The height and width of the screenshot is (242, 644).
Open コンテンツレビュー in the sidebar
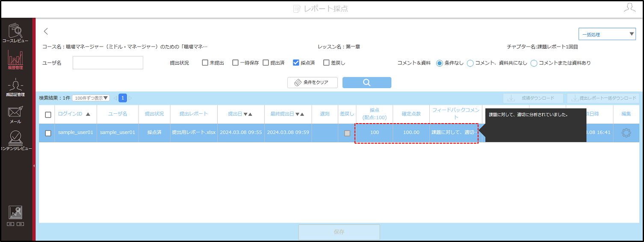click(x=16, y=141)
